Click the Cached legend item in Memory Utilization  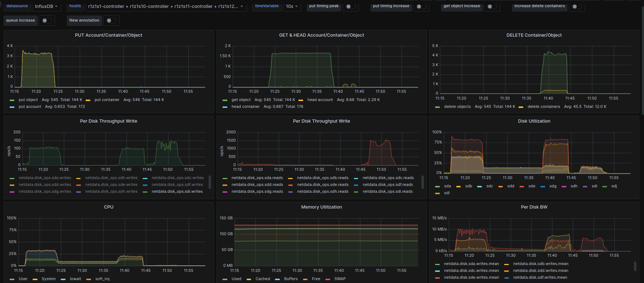click(262, 279)
